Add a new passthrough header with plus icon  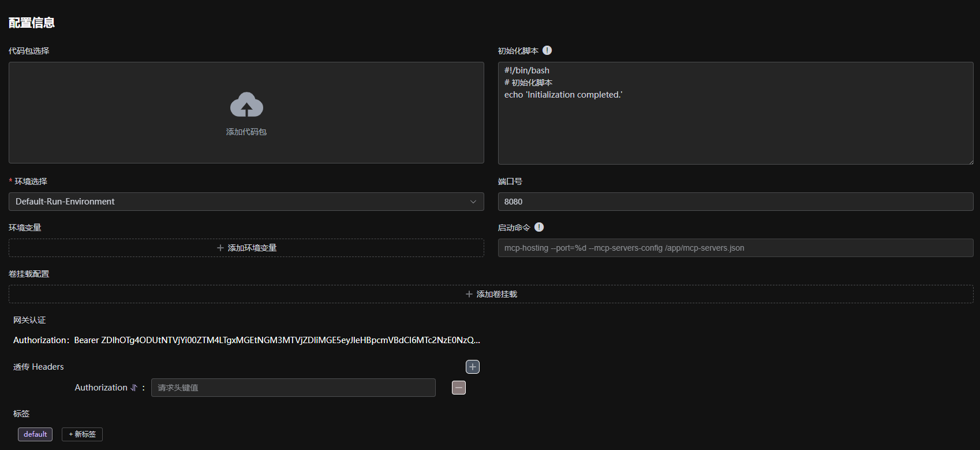473,367
